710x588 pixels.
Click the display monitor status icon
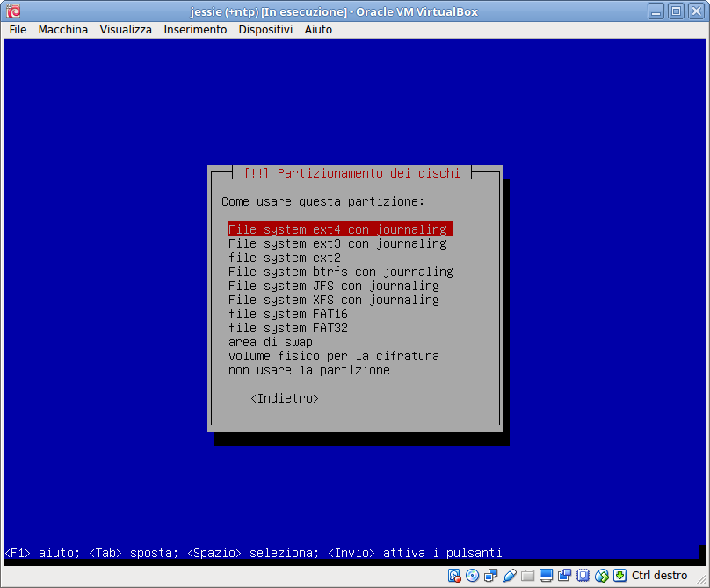pos(546,576)
